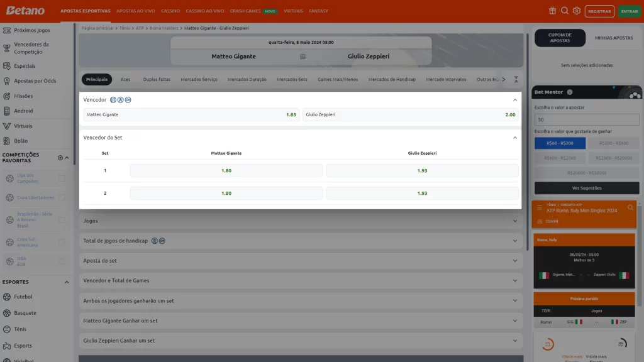644x362 pixels.
Task: Switch to the Mercados de Handicap tab
Action: click(x=392, y=80)
